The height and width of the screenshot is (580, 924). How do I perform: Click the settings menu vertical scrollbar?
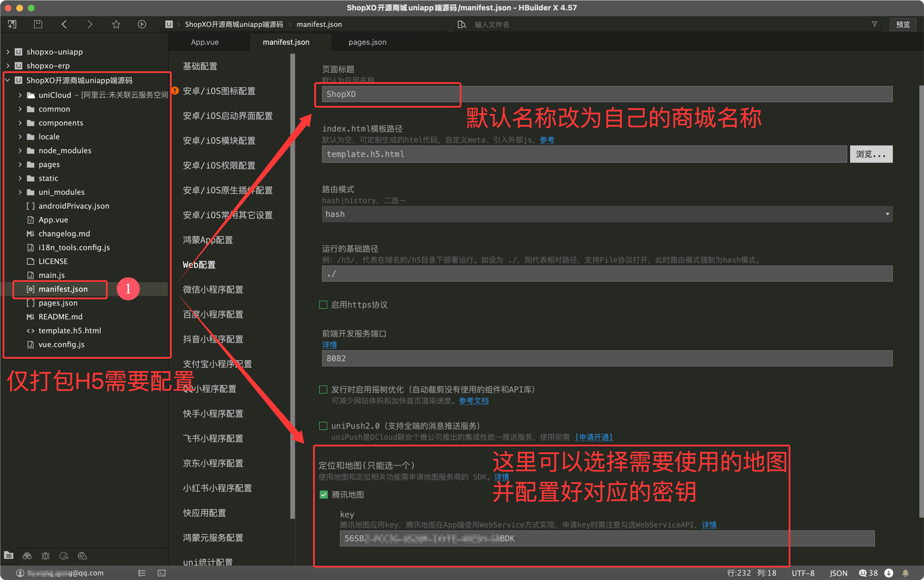pos(293,286)
